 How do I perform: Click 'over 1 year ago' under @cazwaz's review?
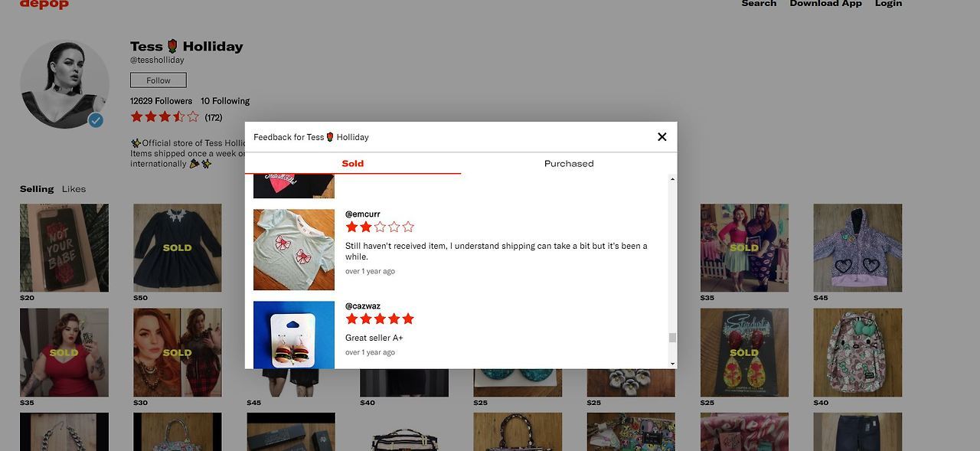pos(370,352)
